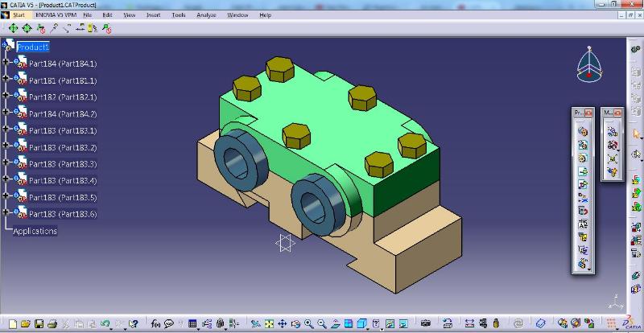644x333 pixels.
Task: Click the Print icon
Action: click(52, 324)
